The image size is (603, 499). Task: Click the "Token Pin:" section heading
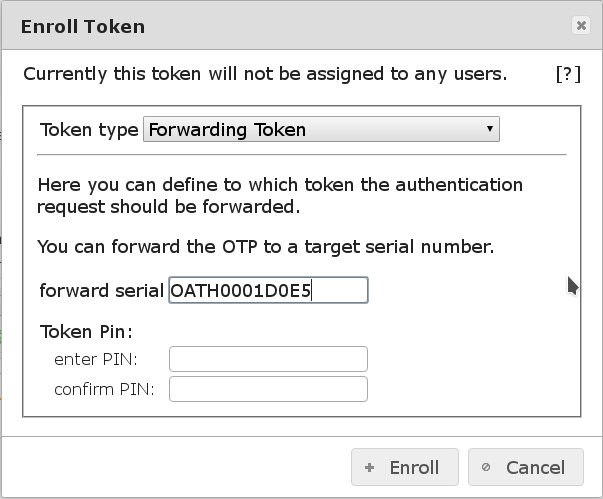point(86,331)
